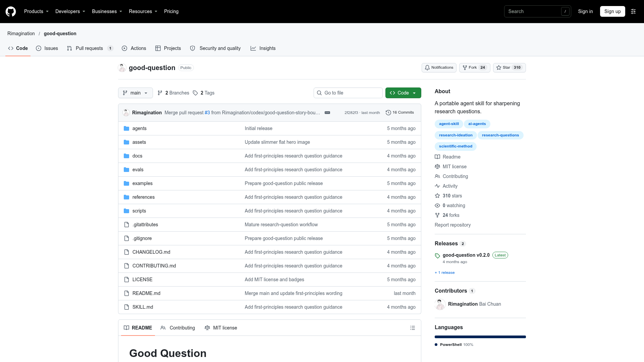Open the + 1 release link

[445, 273]
